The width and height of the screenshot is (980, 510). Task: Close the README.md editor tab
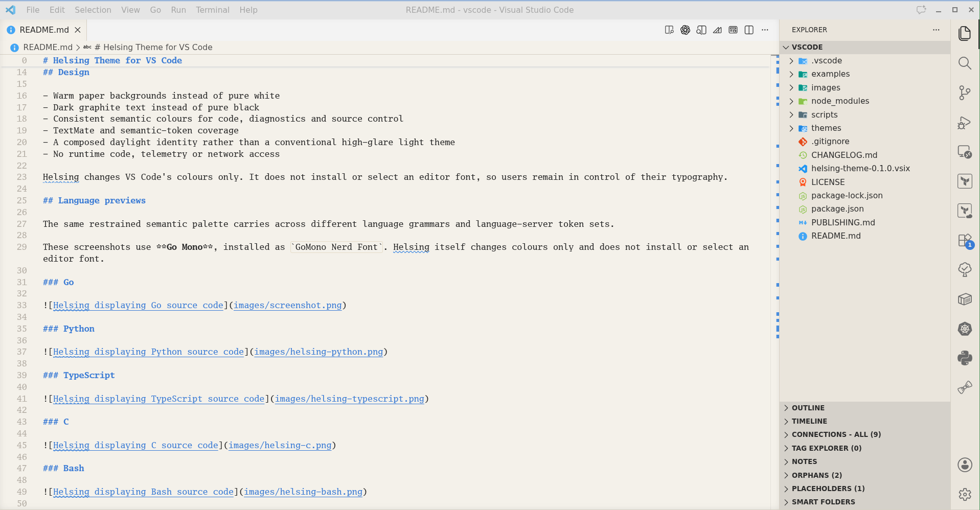pos(78,30)
